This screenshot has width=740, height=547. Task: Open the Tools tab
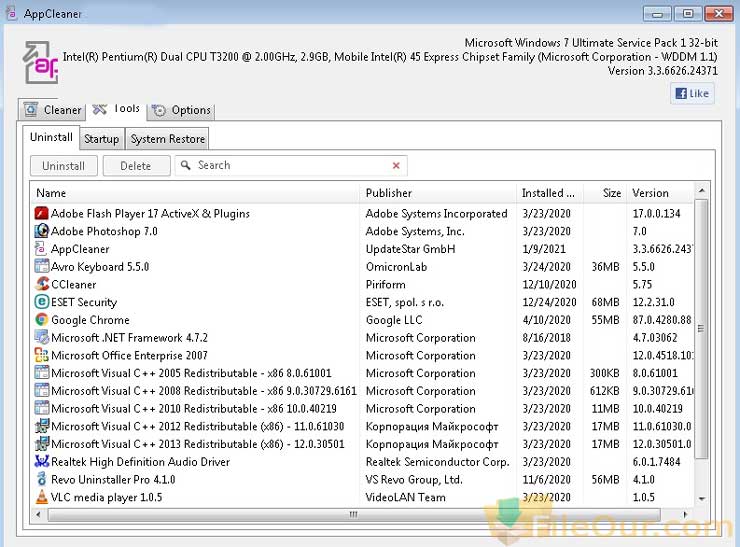[117, 109]
